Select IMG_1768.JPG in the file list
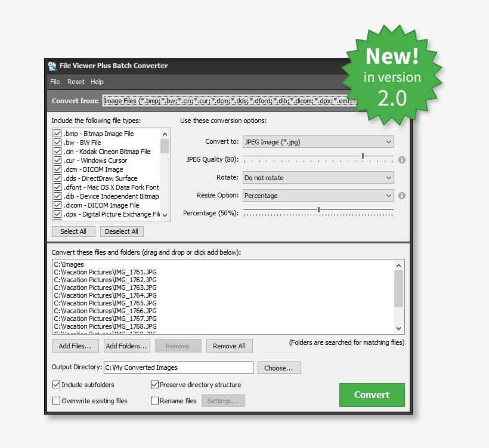The width and height of the screenshot is (489, 448). (x=105, y=326)
